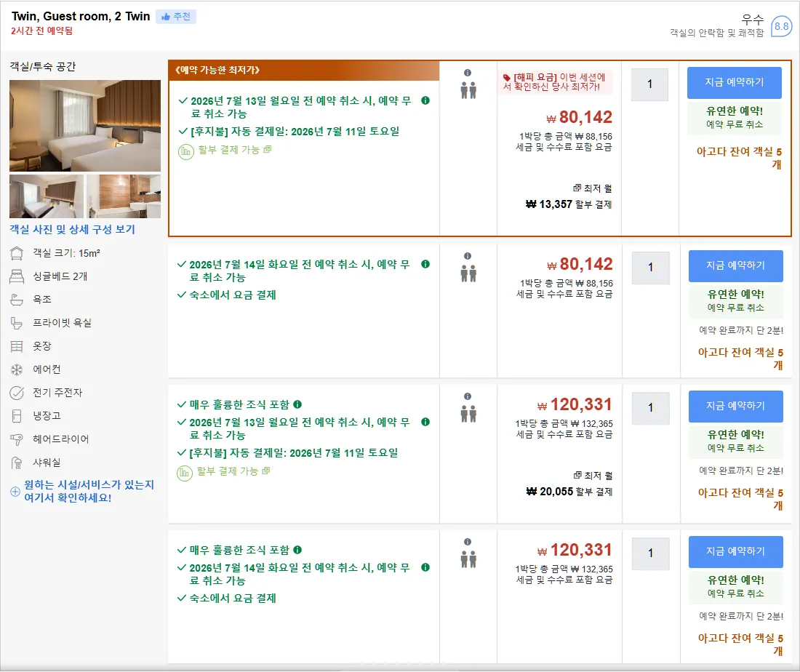Screen dimensions: 800x672
Task: Click the red tag icon beside 해피 요금
Action: (507, 78)
